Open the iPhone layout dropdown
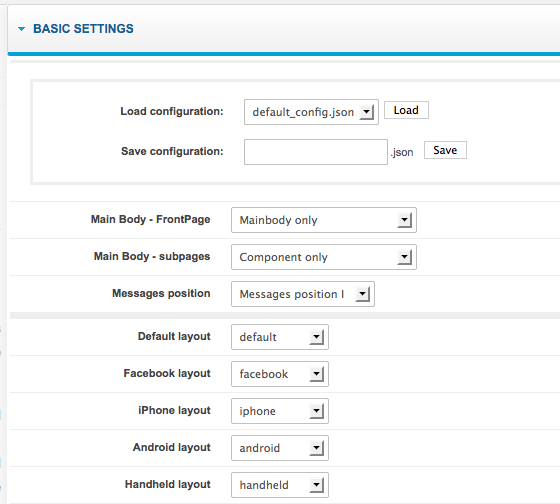This screenshot has height=504, width=560. click(x=280, y=411)
